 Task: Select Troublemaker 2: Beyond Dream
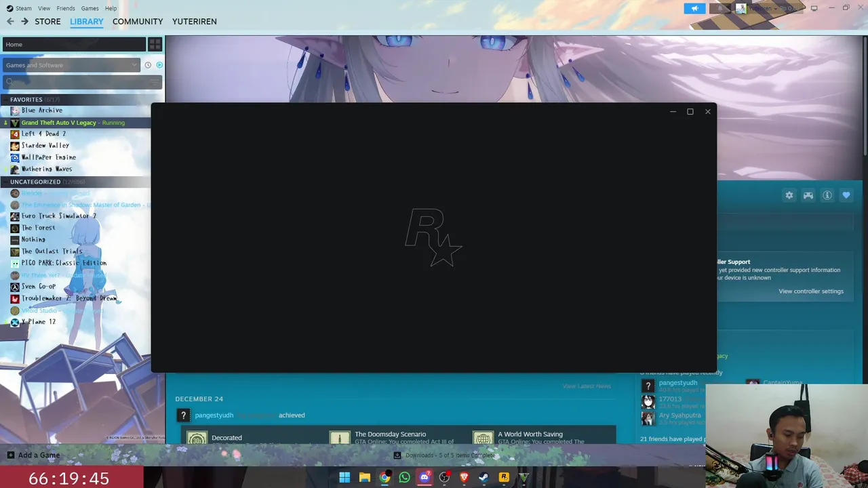pyautogui.click(x=68, y=298)
